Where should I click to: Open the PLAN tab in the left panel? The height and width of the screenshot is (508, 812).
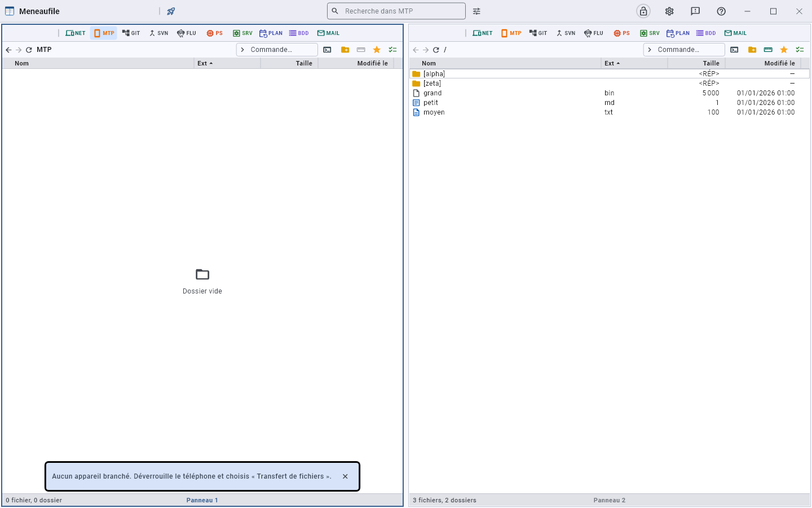click(x=271, y=33)
